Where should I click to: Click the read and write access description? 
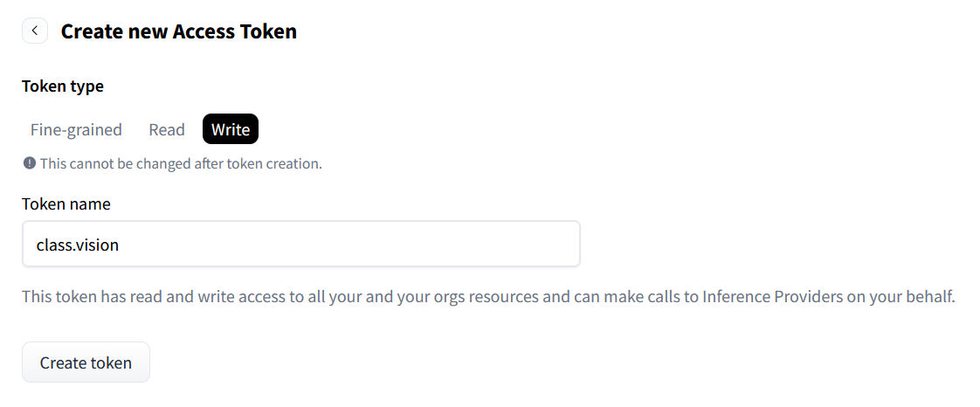point(489,296)
